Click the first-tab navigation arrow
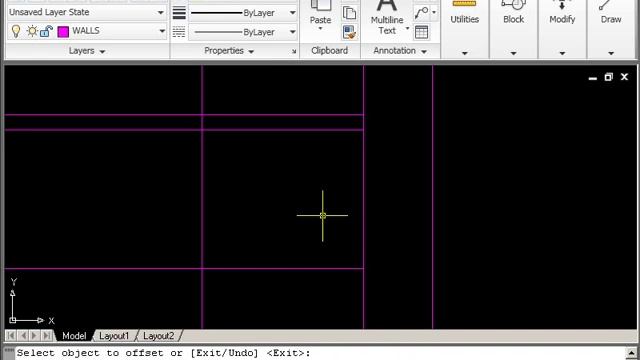640x360 pixels. coord(11,336)
